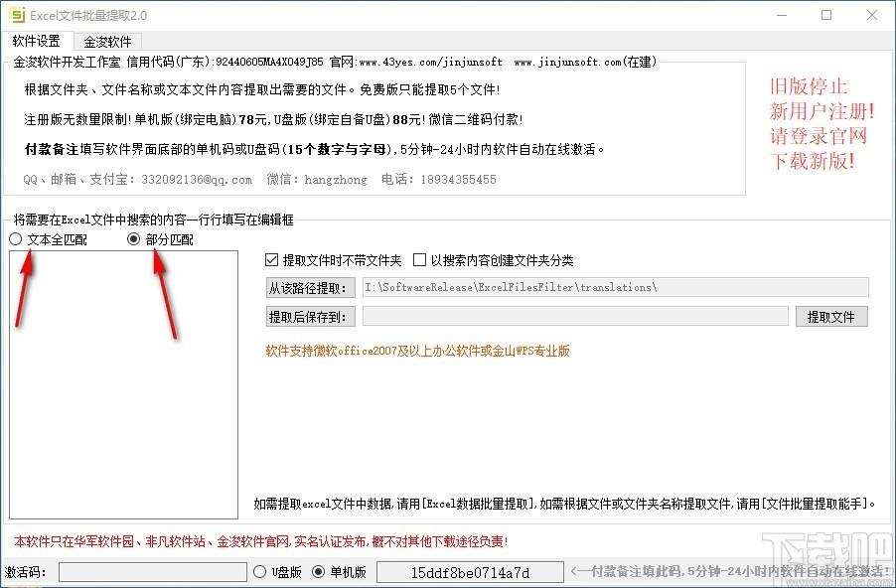Minimize the Excel文件批量提取 window
Viewport: 896px width, 588px height.
click(783, 15)
